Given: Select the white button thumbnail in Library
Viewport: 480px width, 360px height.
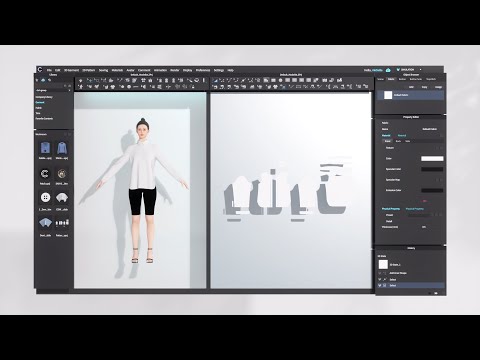Looking at the screenshot, I should 45,197.
